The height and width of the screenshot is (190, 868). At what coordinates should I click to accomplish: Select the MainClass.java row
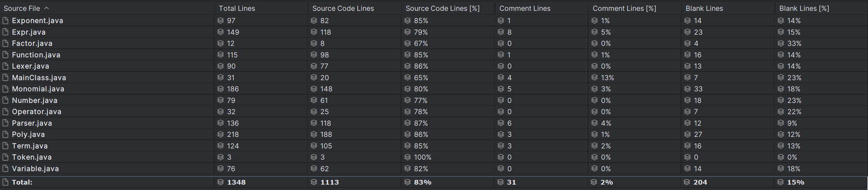tap(434, 78)
